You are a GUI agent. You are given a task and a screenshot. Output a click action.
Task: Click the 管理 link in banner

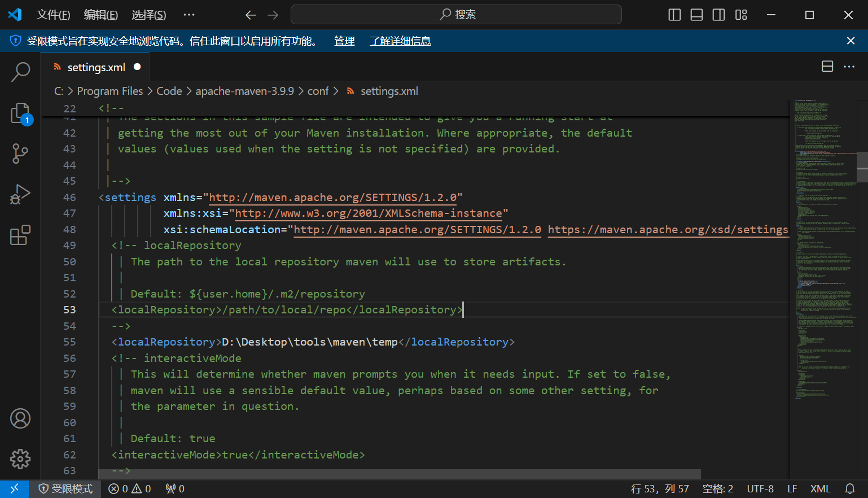click(344, 41)
